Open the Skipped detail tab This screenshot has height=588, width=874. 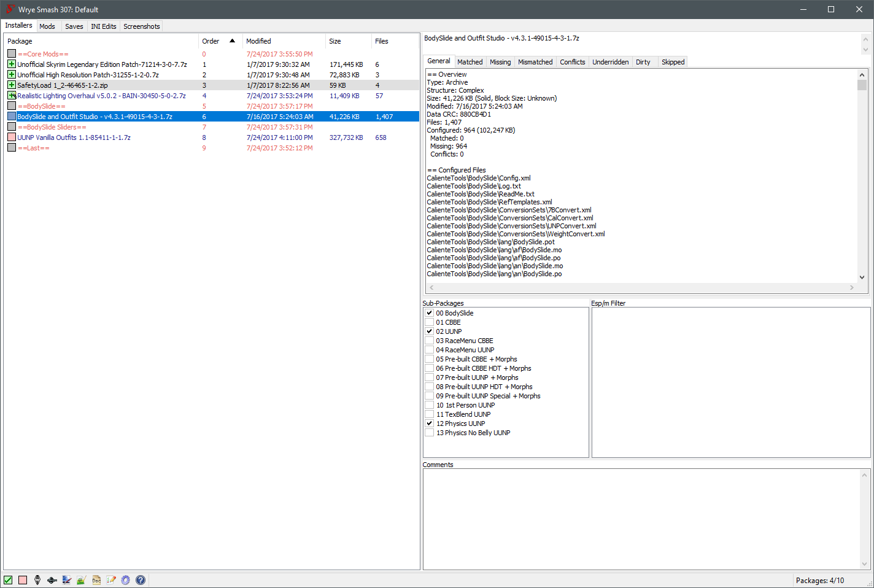(673, 62)
